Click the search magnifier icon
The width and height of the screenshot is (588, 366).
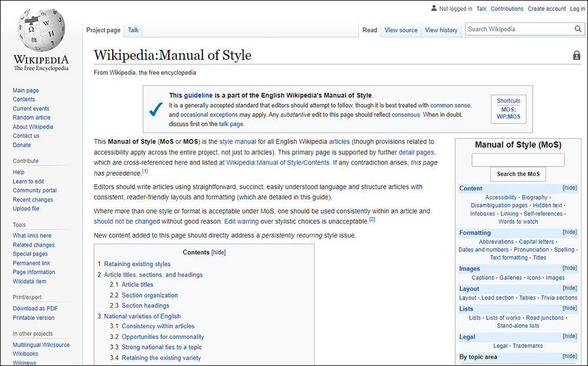pyautogui.click(x=578, y=29)
